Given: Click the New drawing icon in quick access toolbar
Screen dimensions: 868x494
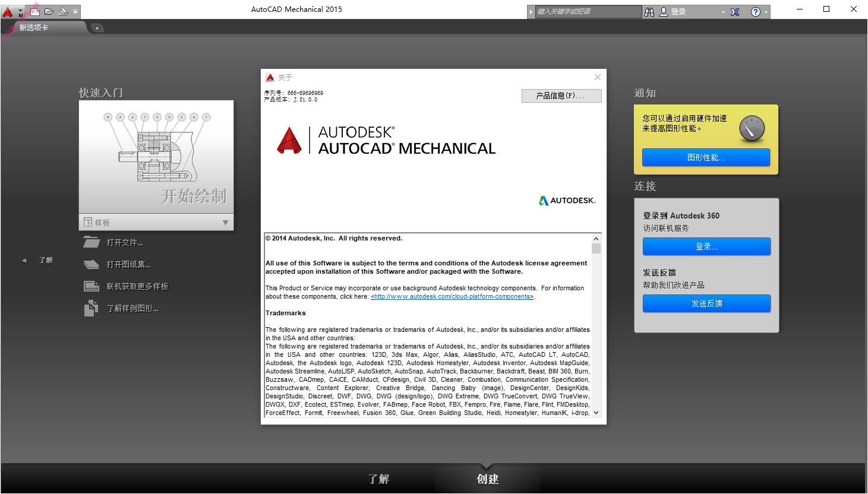Looking at the screenshot, I should click(36, 11).
